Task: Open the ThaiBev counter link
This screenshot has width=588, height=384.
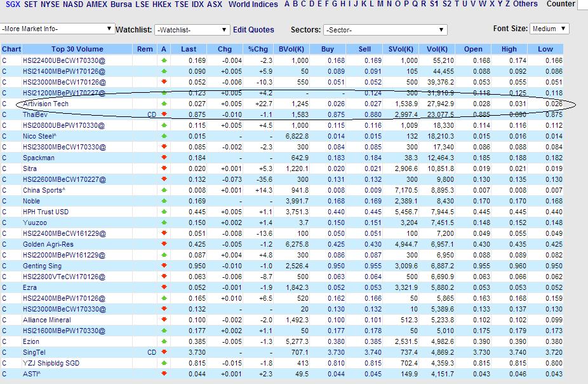Action: click(x=36, y=114)
